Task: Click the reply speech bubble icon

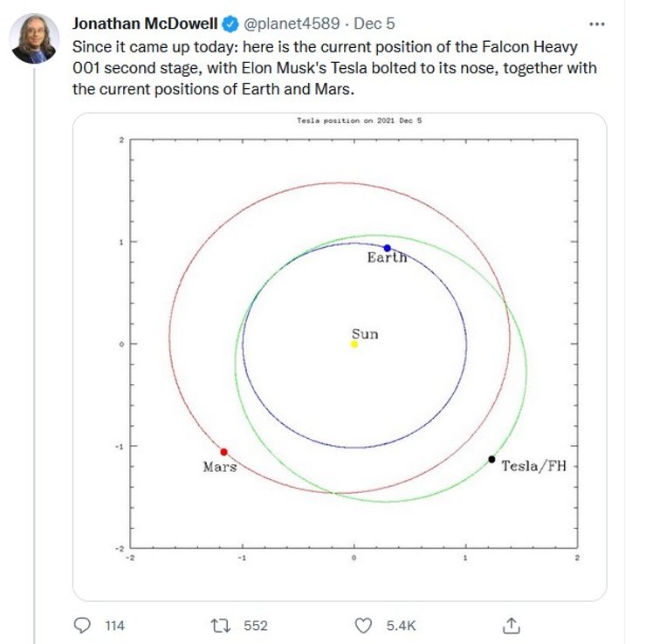Action: pyautogui.click(x=82, y=625)
